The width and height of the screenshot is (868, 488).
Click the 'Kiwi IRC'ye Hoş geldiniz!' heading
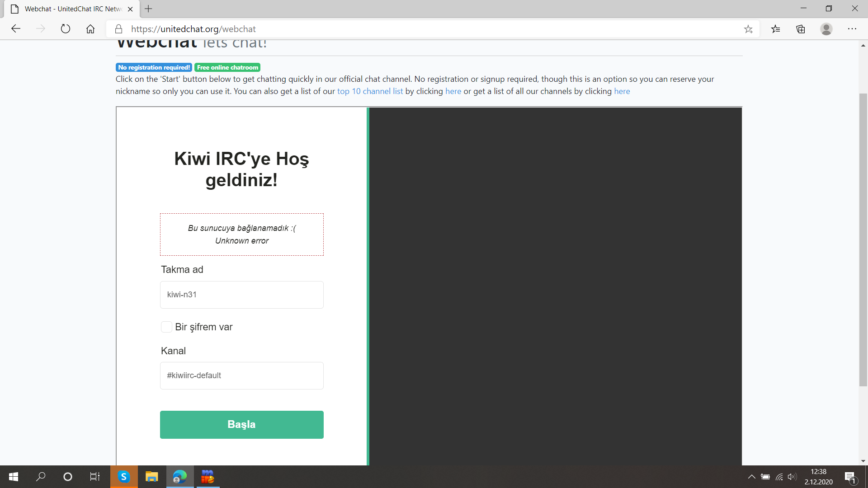[x=242, y=169]
